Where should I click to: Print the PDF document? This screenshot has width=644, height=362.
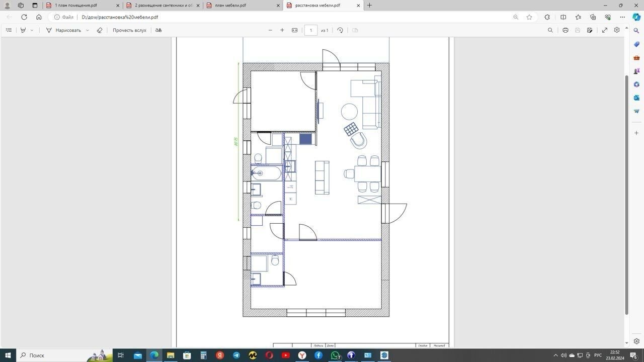(x=566, y=30)
